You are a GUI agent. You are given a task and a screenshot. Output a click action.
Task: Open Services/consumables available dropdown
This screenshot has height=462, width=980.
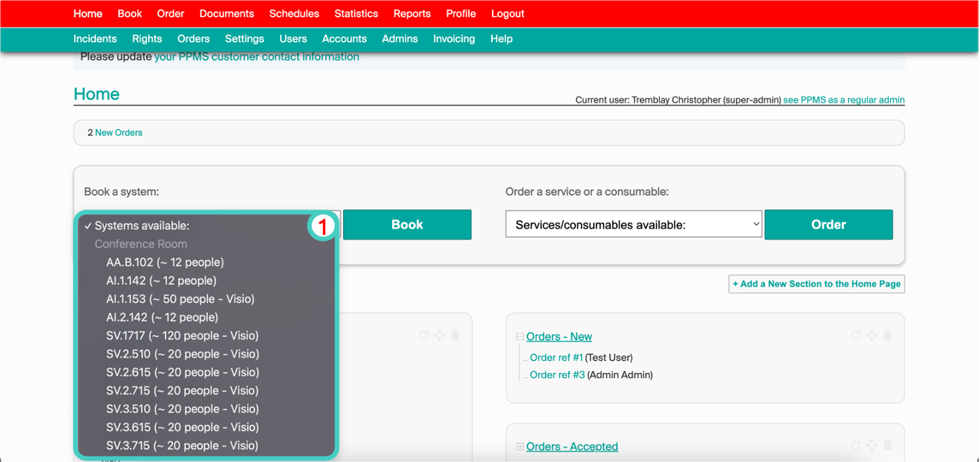tap(633, 225)
